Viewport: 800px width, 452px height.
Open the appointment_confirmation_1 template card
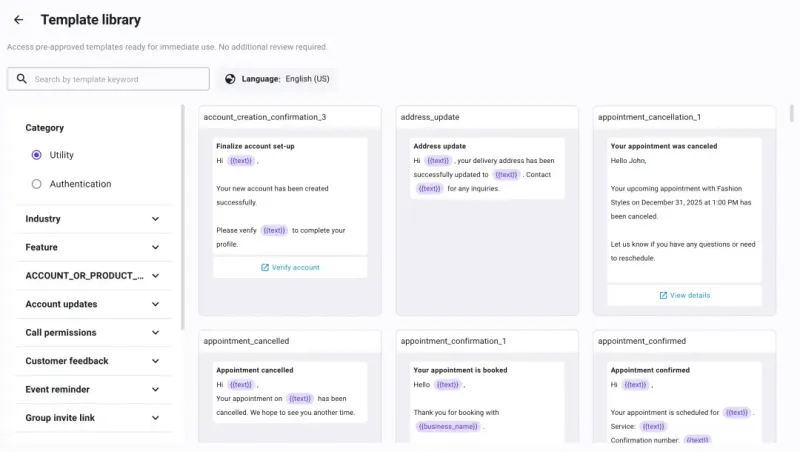[x=487, y=386]
